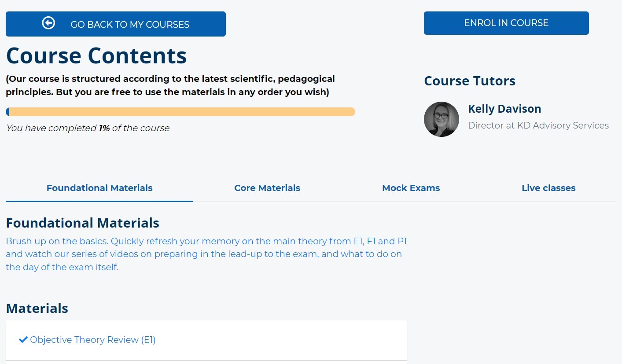Click Director at KD Advisory Services text
Image resolution: width=622 pixels, height=364 pixels.
538,125
